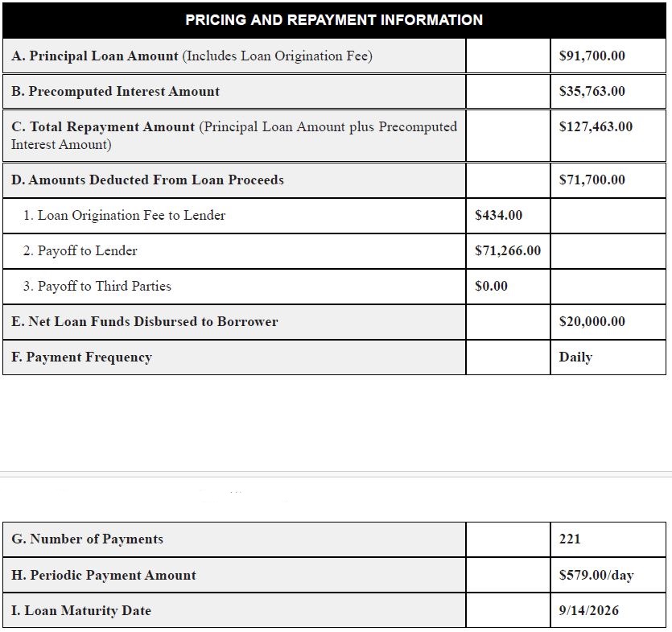The width and height of the screenshot is (672, 632).
Task: Click the $20,000.00 net funds value
Action: click(592, 321)
